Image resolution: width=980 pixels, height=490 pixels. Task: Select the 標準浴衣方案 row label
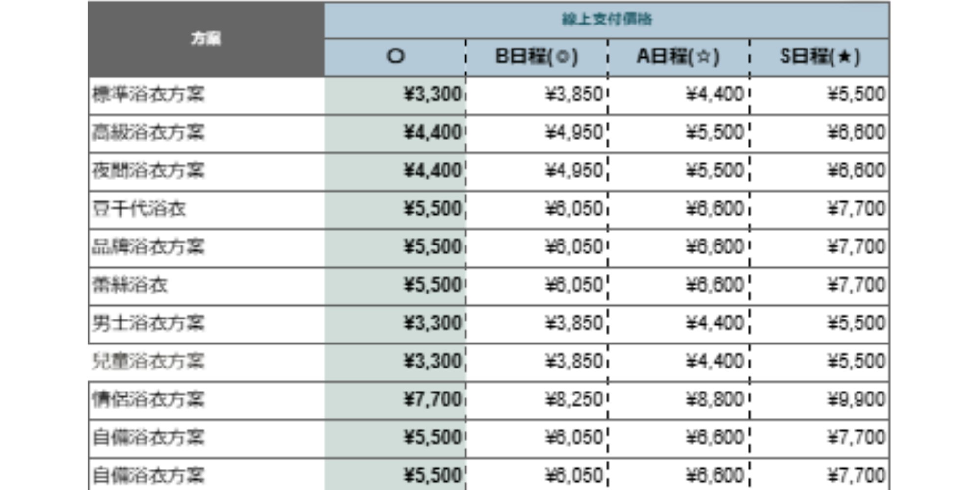(148, 95)
